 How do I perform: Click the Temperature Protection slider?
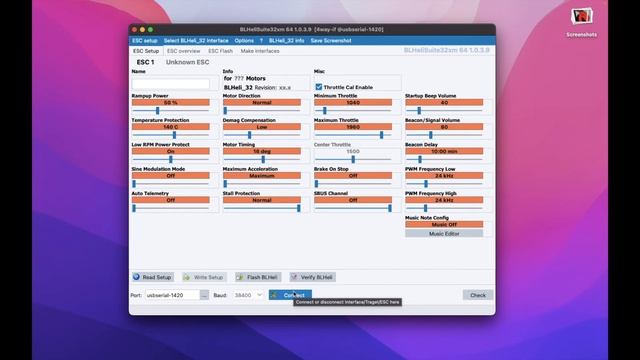171,135
